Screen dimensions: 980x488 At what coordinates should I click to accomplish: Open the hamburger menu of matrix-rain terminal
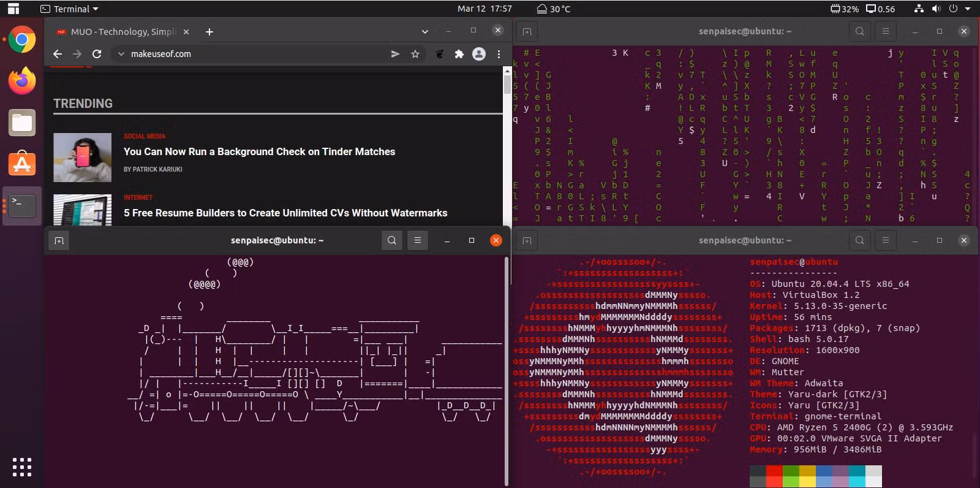coord(886,31)
